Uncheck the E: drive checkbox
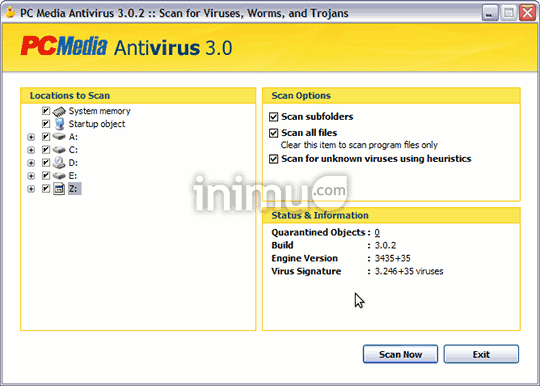 click(46, 176)
